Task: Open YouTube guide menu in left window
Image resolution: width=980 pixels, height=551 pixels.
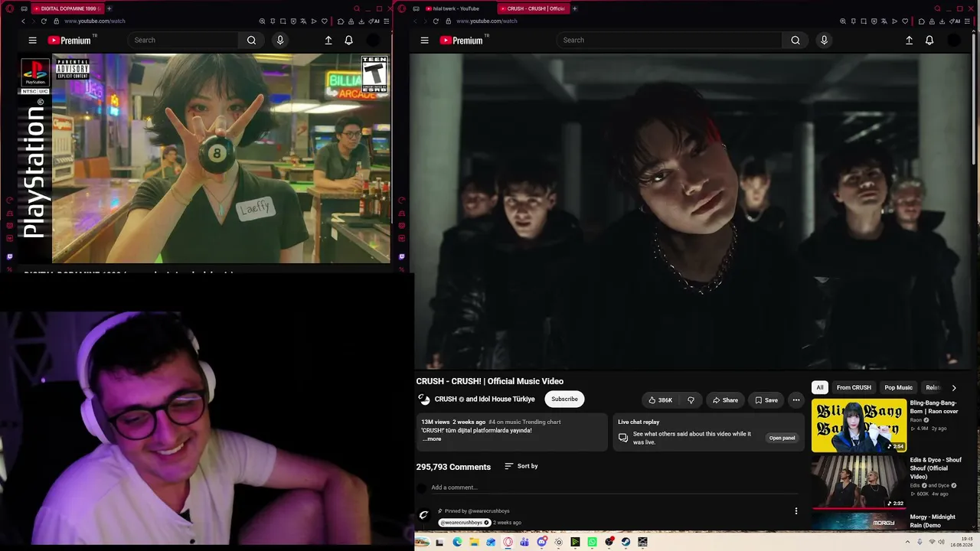Action: tap(32, 41)
